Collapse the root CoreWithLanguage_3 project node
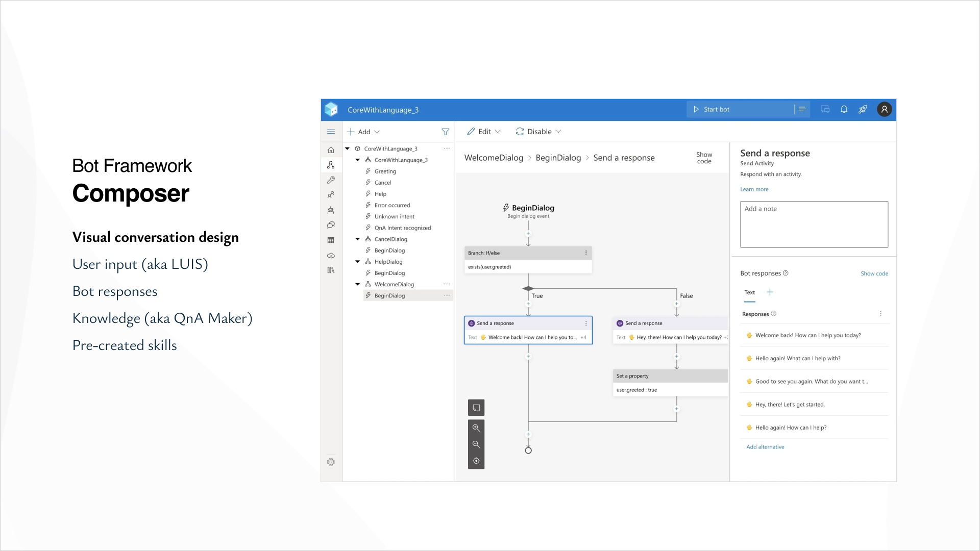The image size is (980, 551). (348, 149)
